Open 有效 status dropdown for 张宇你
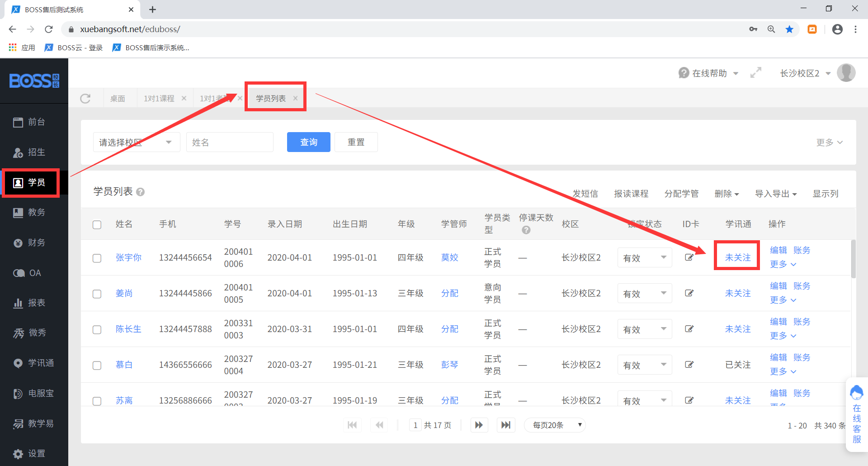 (645, 258)
